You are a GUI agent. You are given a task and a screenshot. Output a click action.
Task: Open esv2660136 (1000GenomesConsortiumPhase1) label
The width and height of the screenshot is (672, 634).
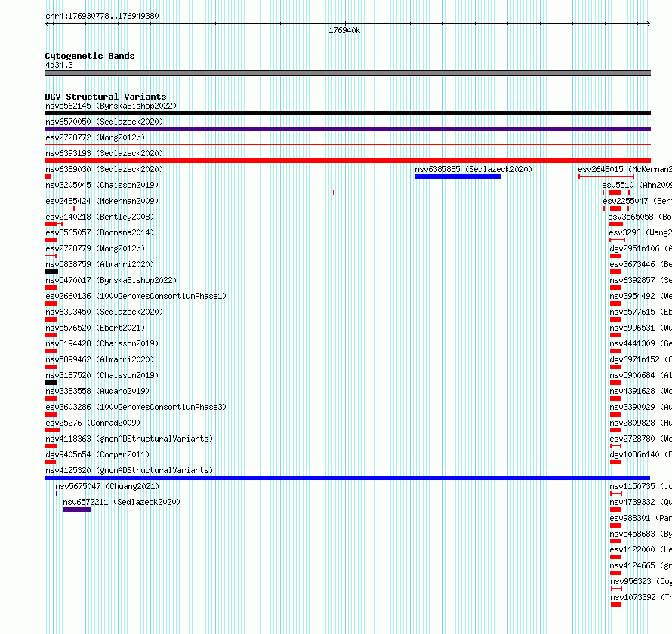136,296
